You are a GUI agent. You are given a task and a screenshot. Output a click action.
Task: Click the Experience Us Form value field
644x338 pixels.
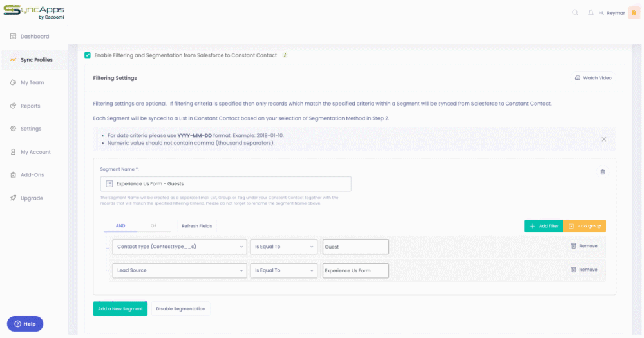pos(355,270)
